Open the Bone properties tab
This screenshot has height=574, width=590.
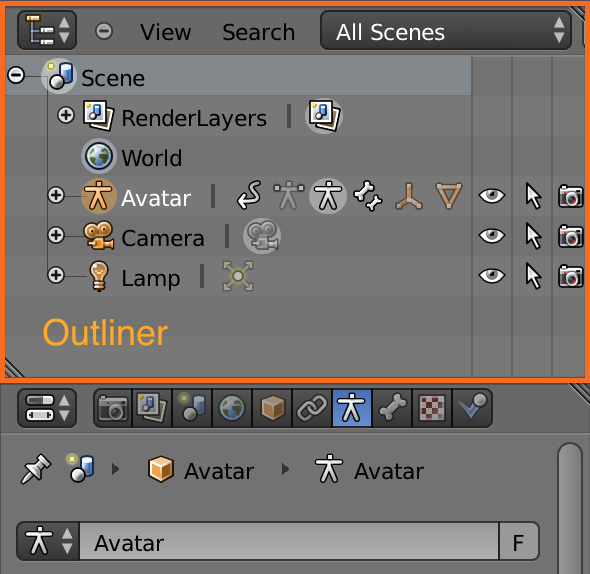point(392,408)
